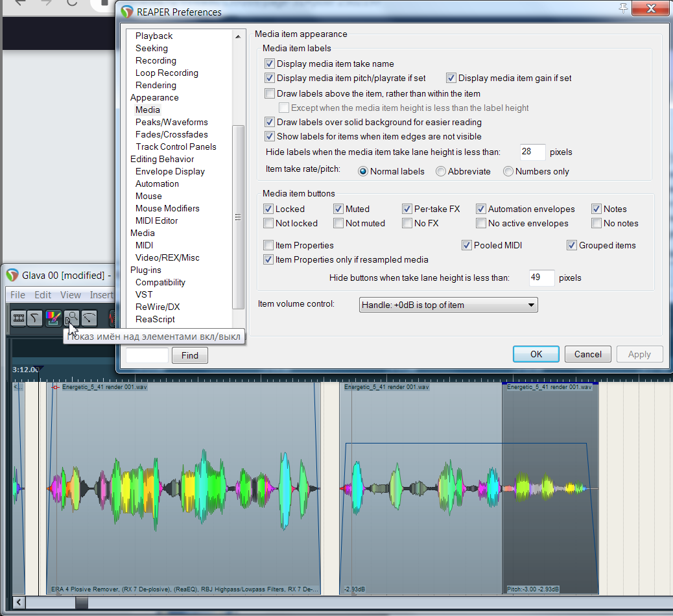
Task: Enable the No active envelopes checkbox
Action: tap(481, 223)
